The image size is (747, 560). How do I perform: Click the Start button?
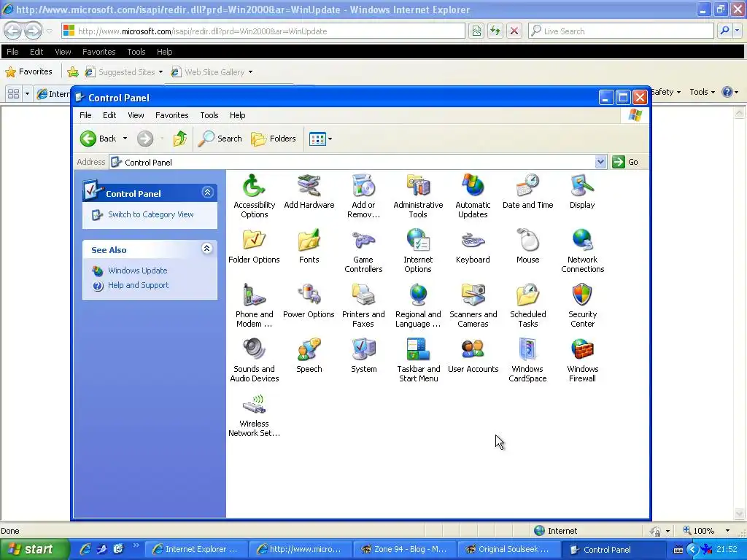coord(34,549)
